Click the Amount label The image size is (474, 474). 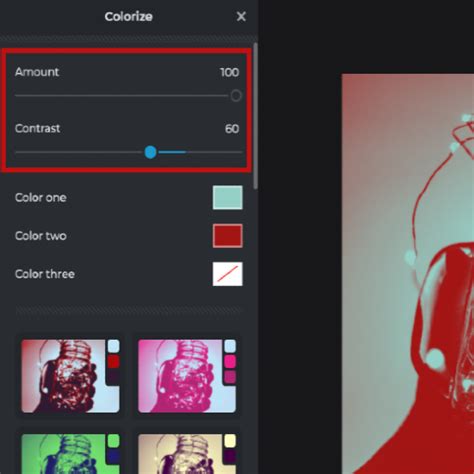tap(37, 72)
